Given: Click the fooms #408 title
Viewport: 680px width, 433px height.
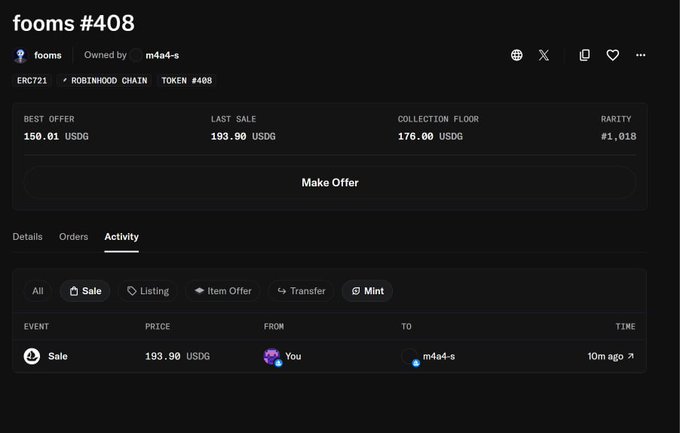Looking at the screenshot, I should (74, 23).
